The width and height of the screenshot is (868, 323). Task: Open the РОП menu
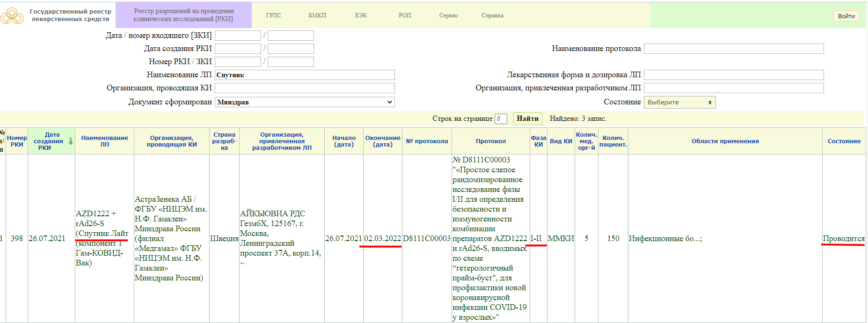(x=405, y=15)
